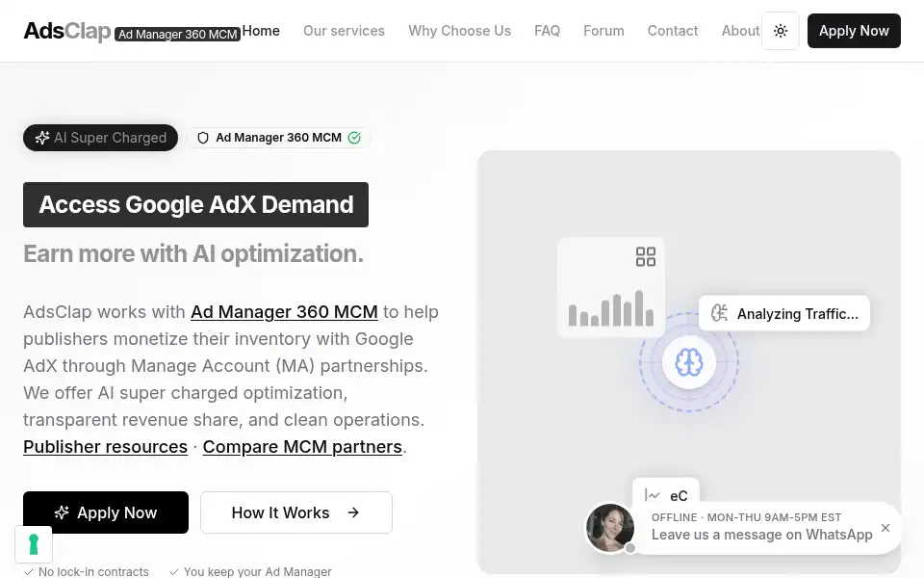Open Our services in navigation
This screenshot has height=578, width=924.
(344, 31)
